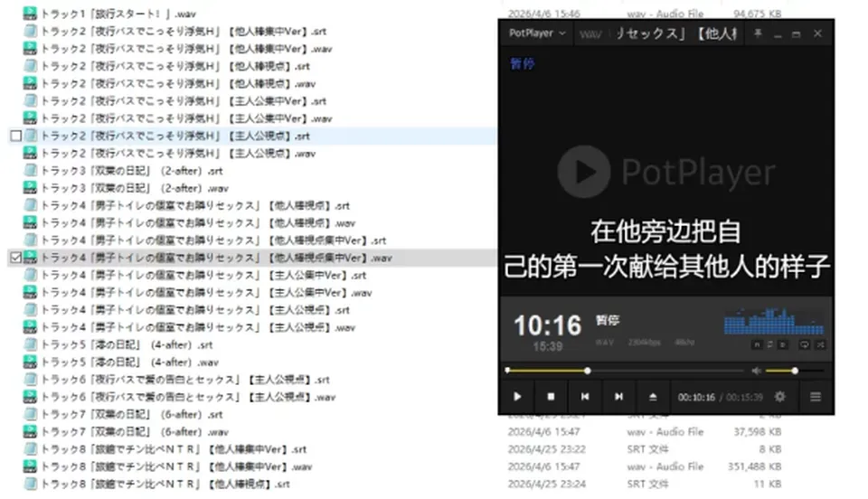
Task: Select file name トラック2 【主人公視点】.wav
Action: (x=178, y=154)
